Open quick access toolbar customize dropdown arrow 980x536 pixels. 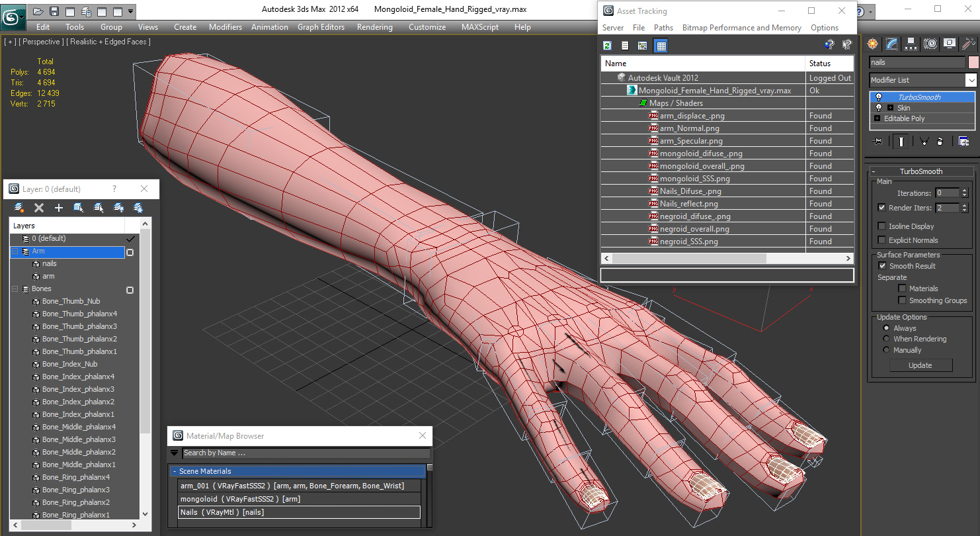(130, 11)
